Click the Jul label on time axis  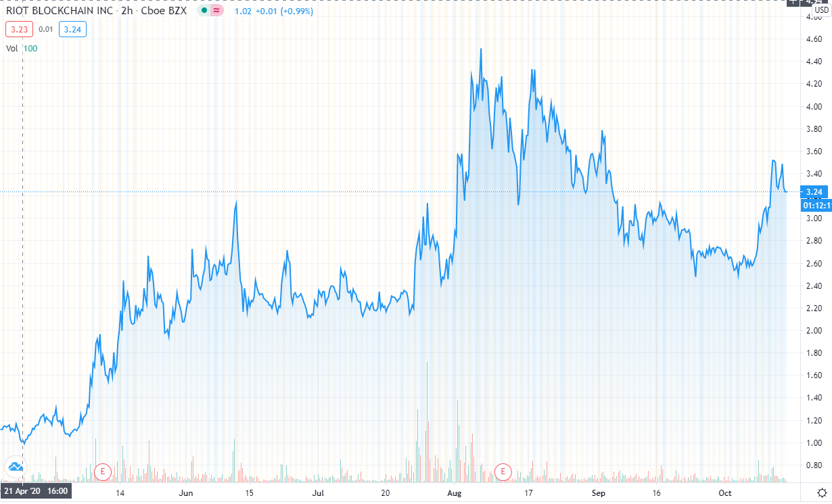coord(319,492)
